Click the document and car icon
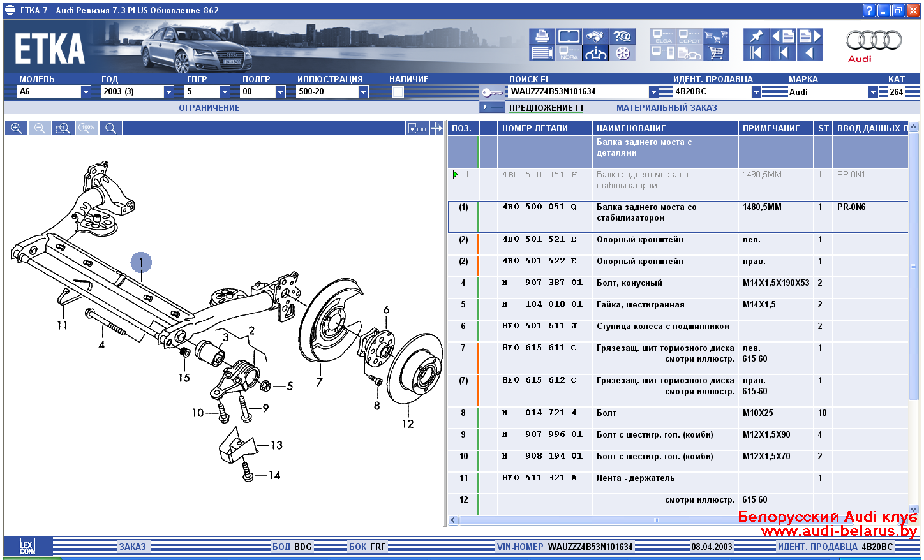 pos(689,53)
